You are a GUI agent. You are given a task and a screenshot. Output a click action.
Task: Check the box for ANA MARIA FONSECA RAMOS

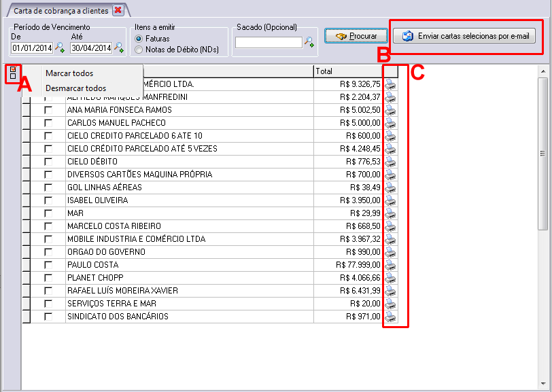click(48, 110)
